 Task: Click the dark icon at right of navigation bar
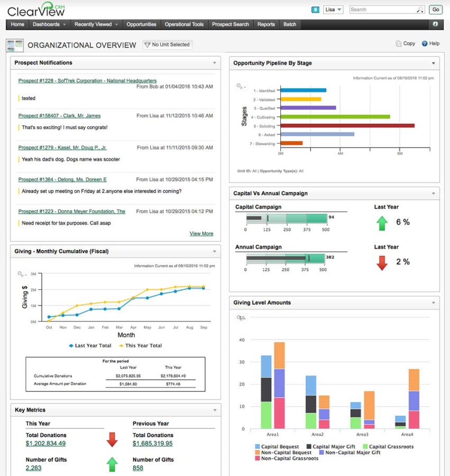coord(435,24)
